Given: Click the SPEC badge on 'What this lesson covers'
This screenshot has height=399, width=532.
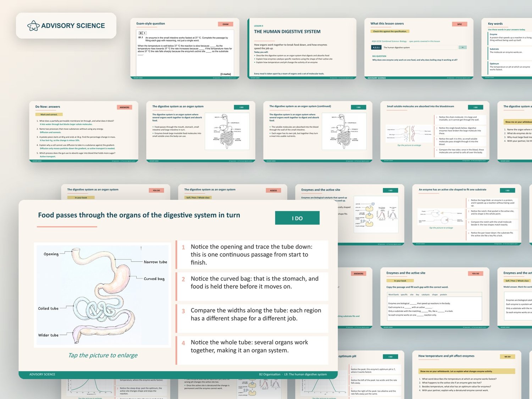Looking at the screenshot, I should point(460,24).
